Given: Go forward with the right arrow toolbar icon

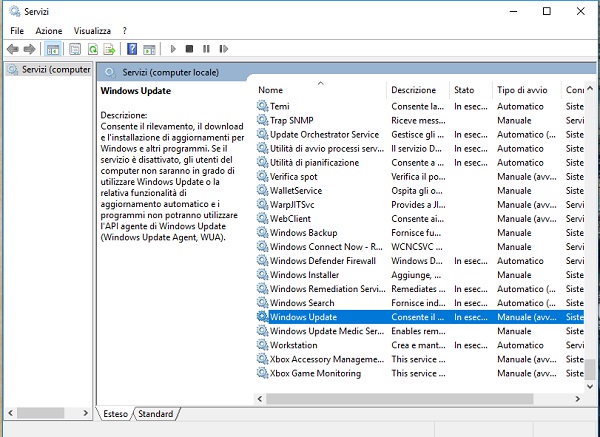Looking at the screenshot, I should point(29,49).
